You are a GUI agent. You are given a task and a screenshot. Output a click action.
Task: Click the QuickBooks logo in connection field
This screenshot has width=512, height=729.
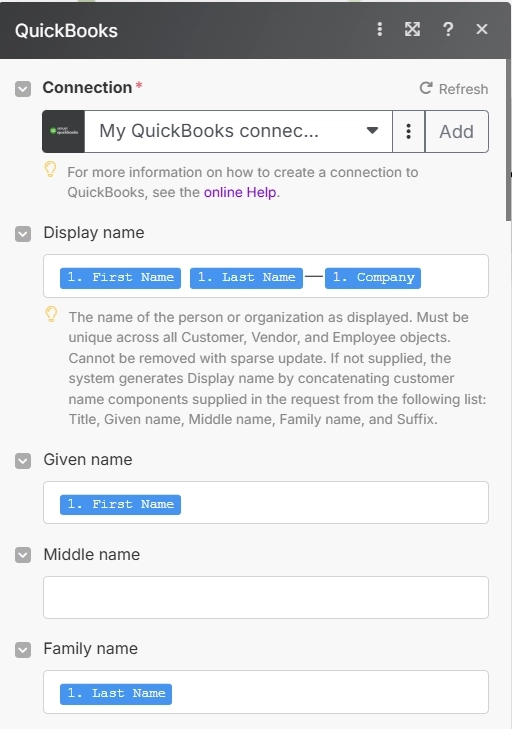(x=63, y=131)
